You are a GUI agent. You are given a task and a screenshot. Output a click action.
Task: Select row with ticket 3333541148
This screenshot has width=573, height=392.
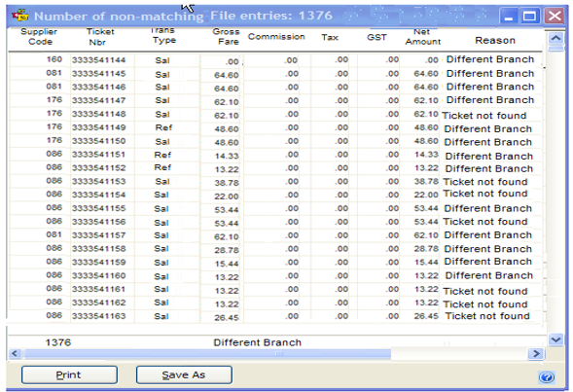[x=274, y=115]
